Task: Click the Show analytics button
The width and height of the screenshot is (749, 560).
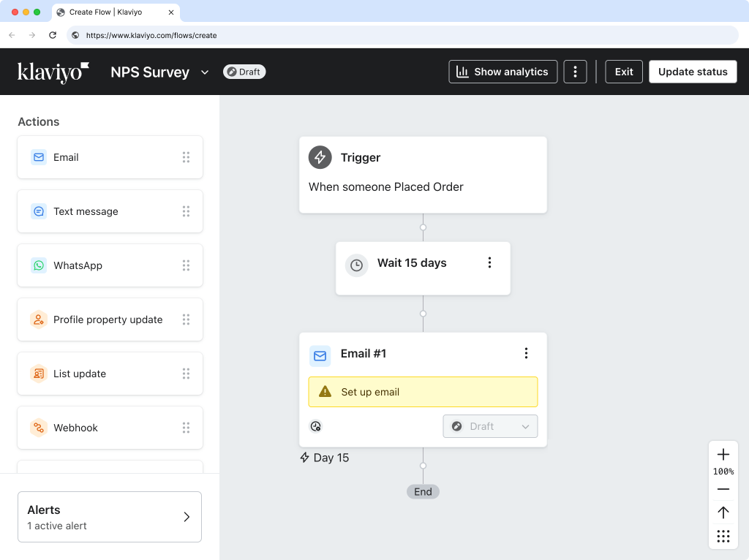Action: (x=503, y=72)
